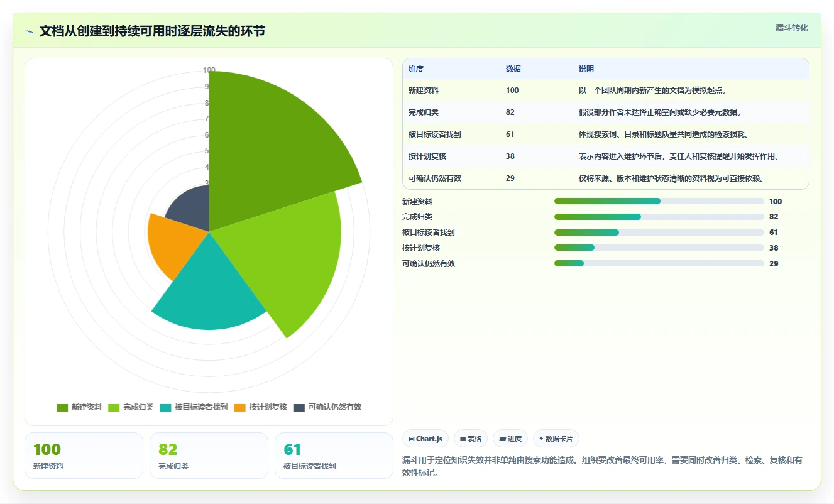The height and width of the screenshot is (504, 834).
Task: Toggle the 新建资料 legend color swatch
Action: (x=62, y=407)
